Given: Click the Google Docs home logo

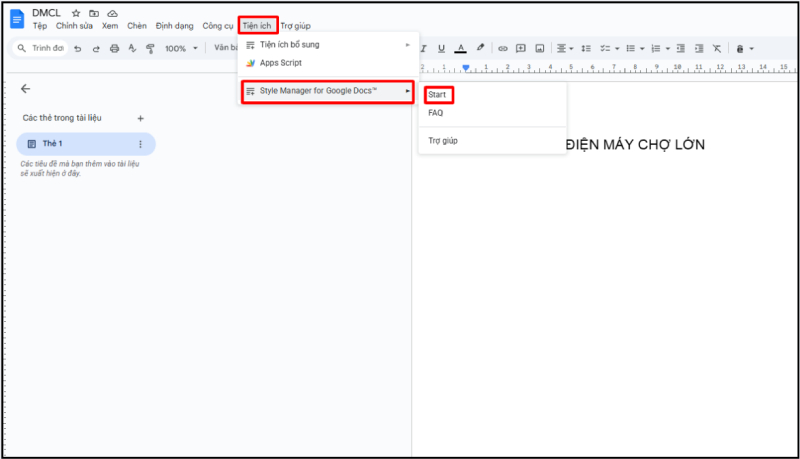Looking at the screenshot, I should pyautogui.click(x=17, y=19).
